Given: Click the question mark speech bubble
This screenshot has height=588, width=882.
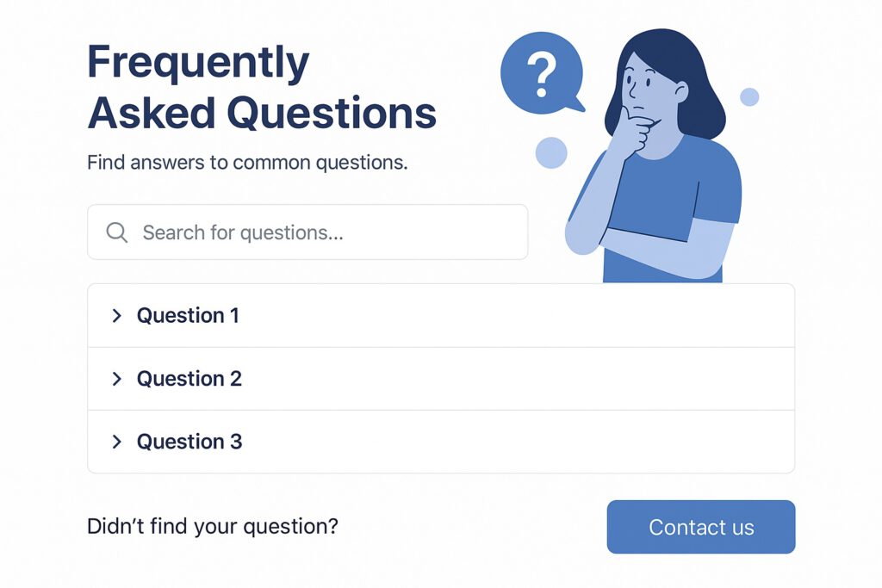Looking at the screenshot, I should (542, 76).
